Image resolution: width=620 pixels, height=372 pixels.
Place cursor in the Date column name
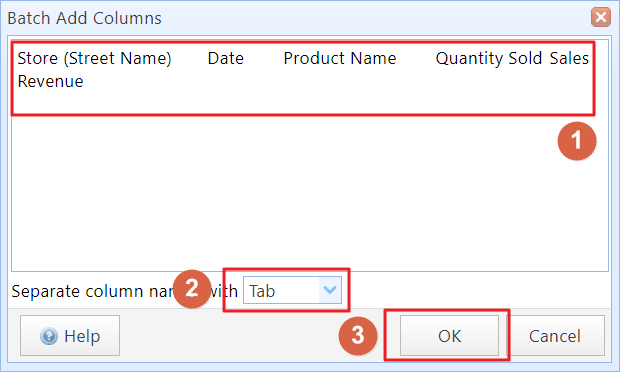[x=226, y=58]
